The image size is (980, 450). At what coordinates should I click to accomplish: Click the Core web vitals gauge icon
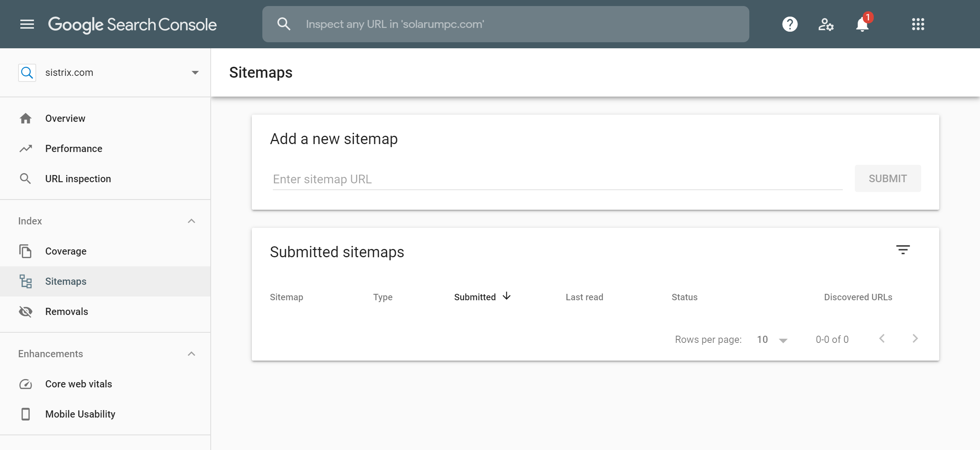(26, 384)
